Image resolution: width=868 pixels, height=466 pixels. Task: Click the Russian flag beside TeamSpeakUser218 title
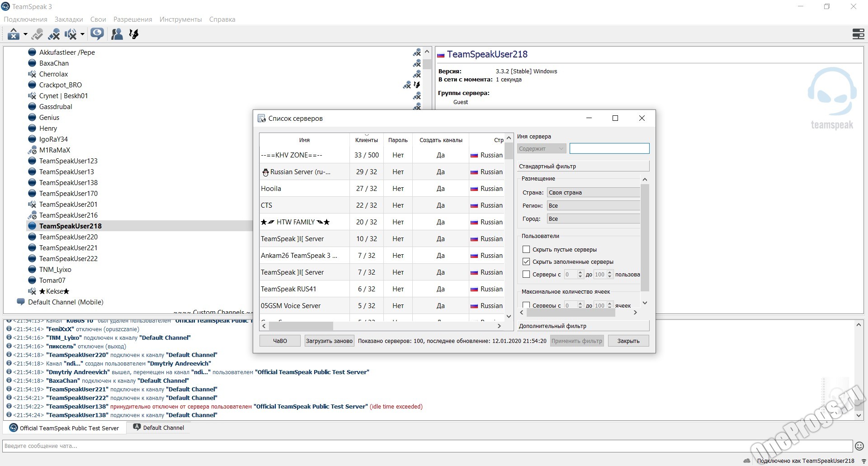(x=441, y=55)
